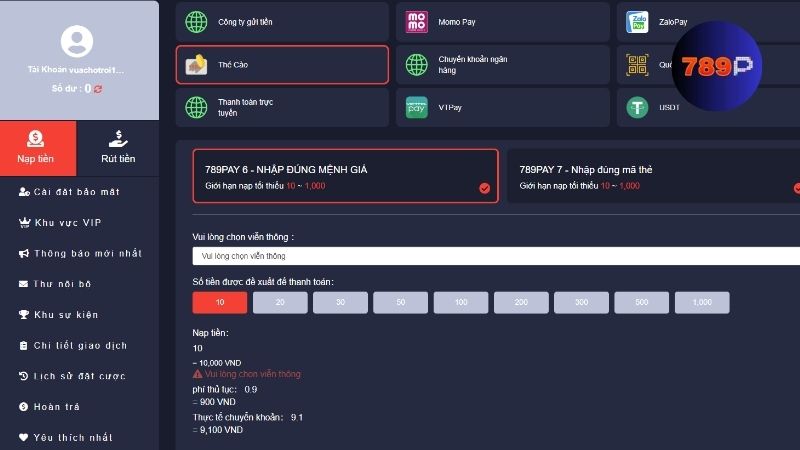Screen dimensions: 800x450
Task: Click the ~ 10,000 VND deposit value
Action: pos(217,363)
